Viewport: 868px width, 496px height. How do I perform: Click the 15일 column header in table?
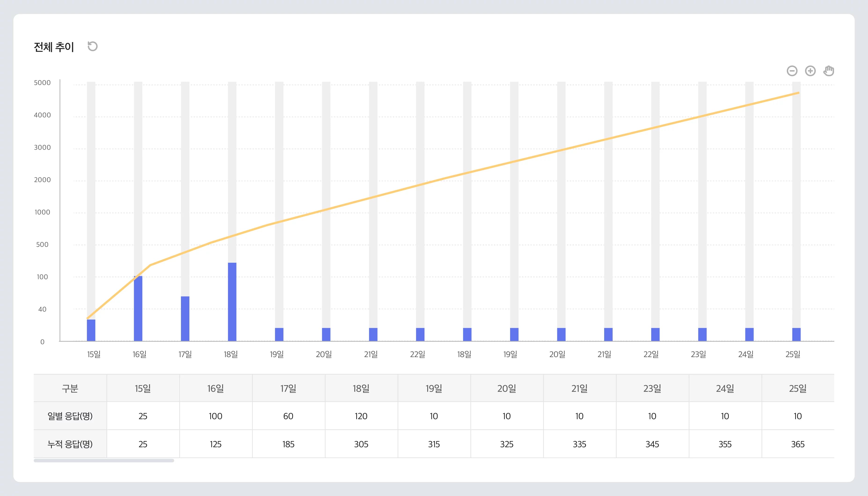[x=143, y=388]
